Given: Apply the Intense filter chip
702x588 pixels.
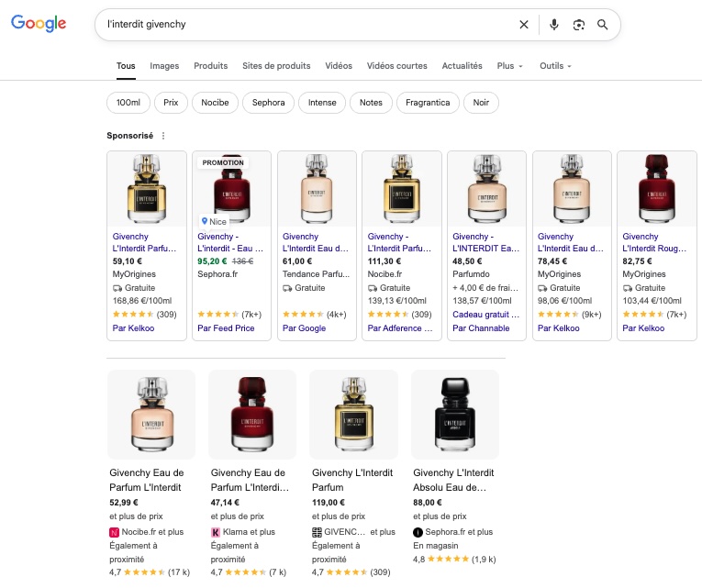Looking at the screenshot, I should [322, 103].
